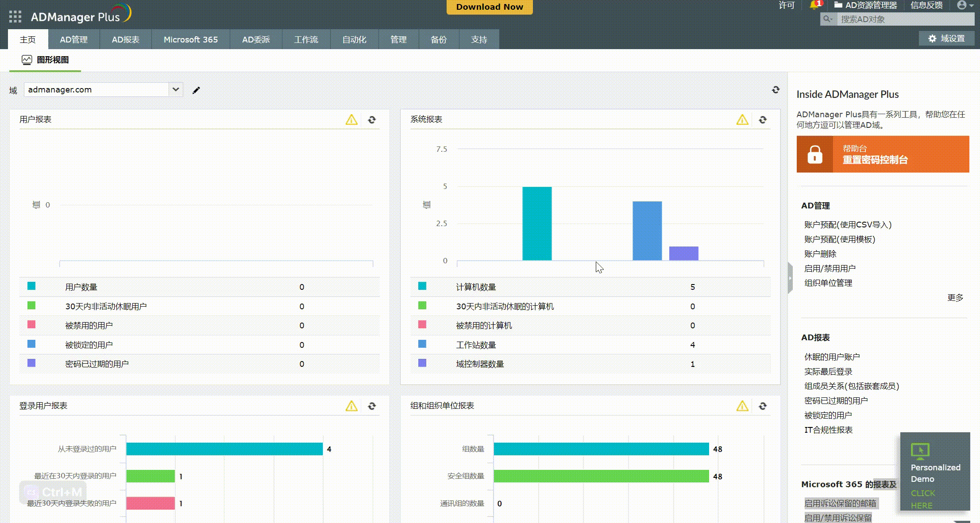Click teal 计算机数量 bar in chart
Screen dimensions: 980x523
pos(537,223)
